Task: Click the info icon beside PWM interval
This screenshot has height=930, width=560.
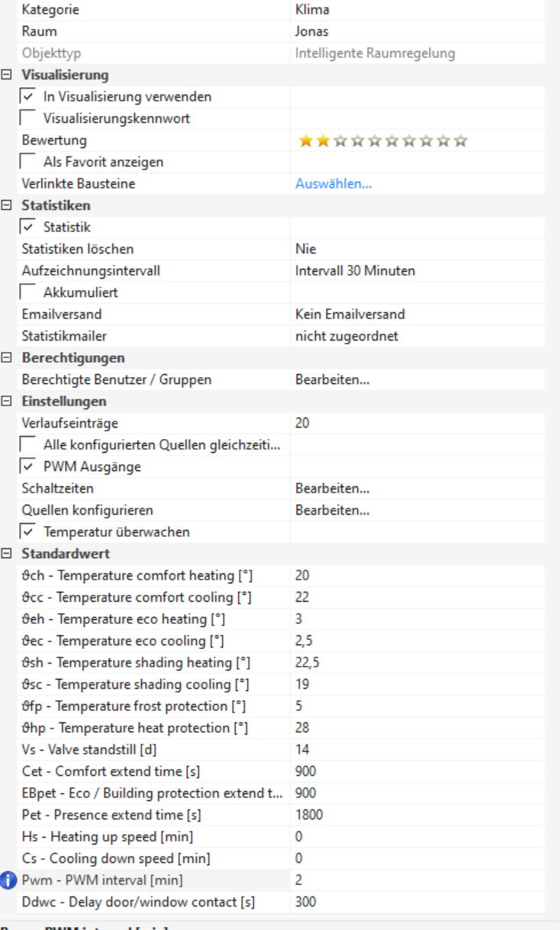Action: click(8, 880)
